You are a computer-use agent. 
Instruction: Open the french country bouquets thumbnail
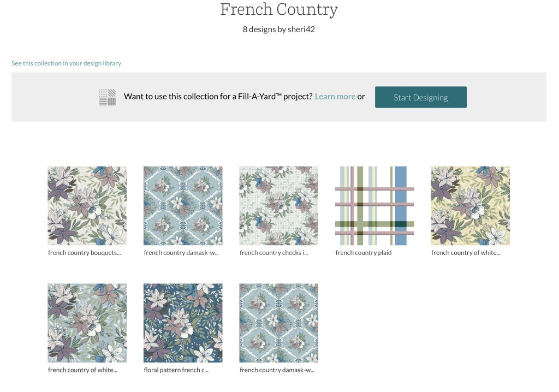coord(87,205)
